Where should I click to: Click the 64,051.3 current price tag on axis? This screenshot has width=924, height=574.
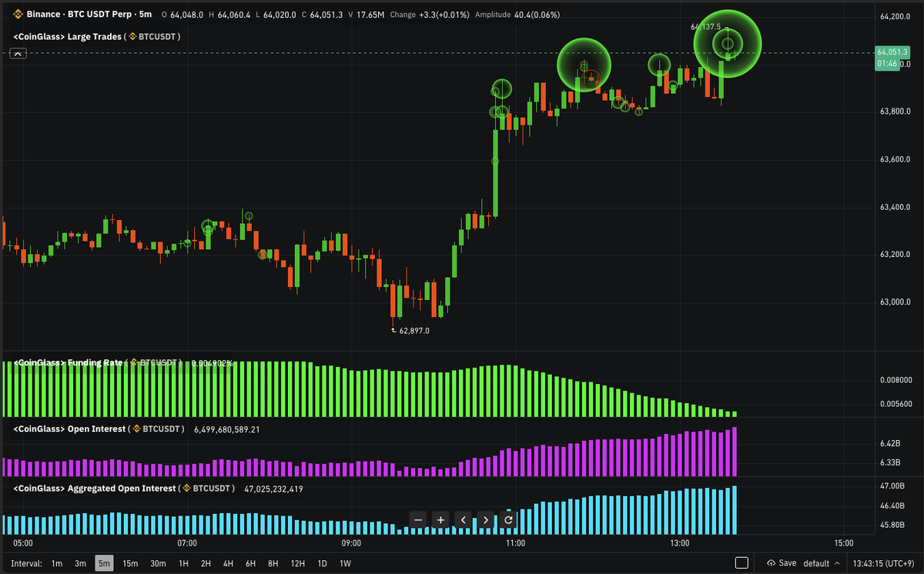pyautogui.click(x=891, y=52)
